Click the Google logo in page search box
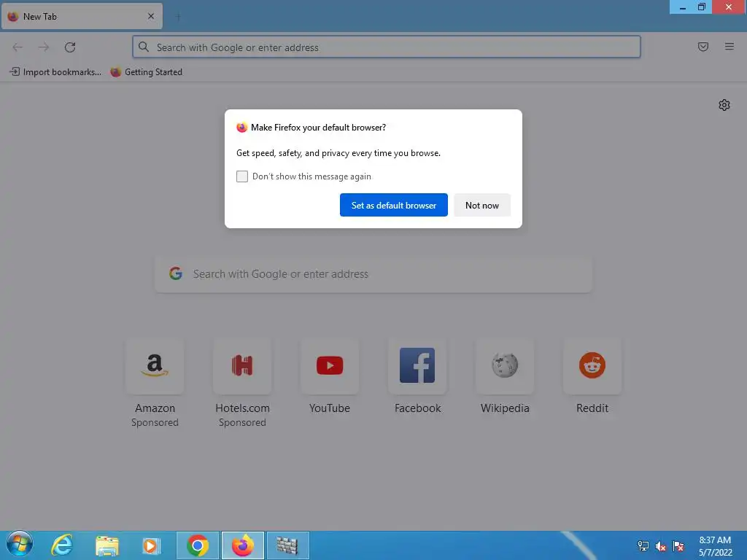The image size is (747, 560). [176, 273]
